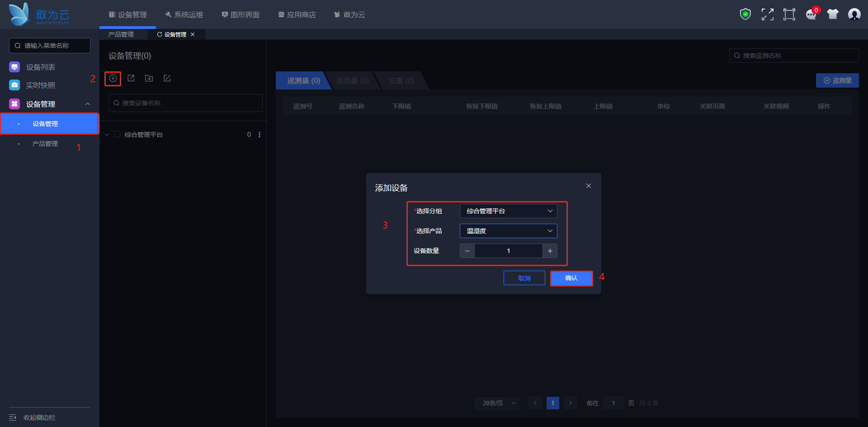The width and height of the screenshot is (868, 427).
Task: Click the 遥测名称 column header
Action: tap(352, 106)
